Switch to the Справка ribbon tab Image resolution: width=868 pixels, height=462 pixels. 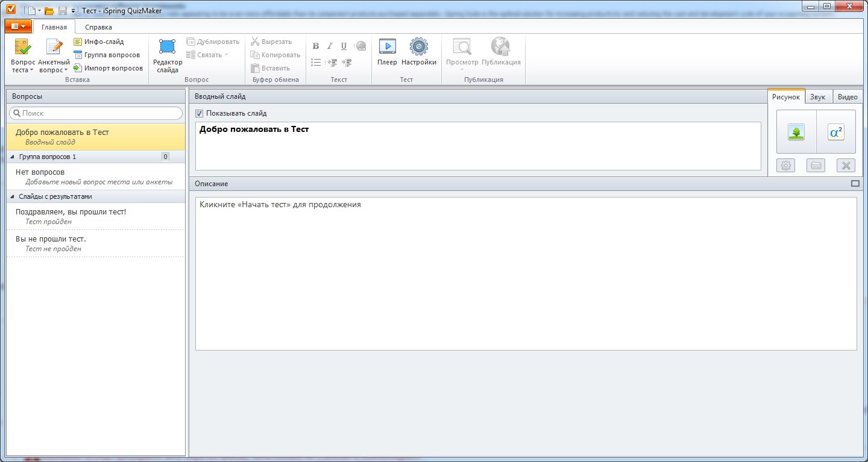point(98,27)
